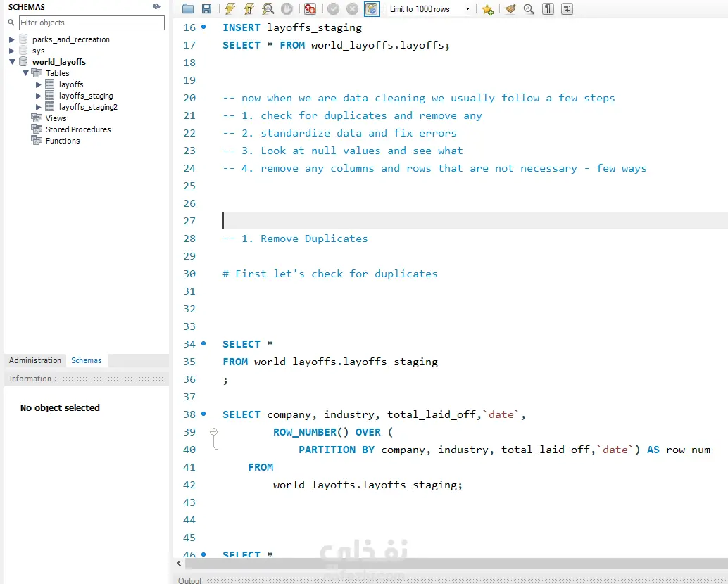Save the query as a snippet with the star icon
The width and height of the screenshot is (728, 584).
click(487, 9)
